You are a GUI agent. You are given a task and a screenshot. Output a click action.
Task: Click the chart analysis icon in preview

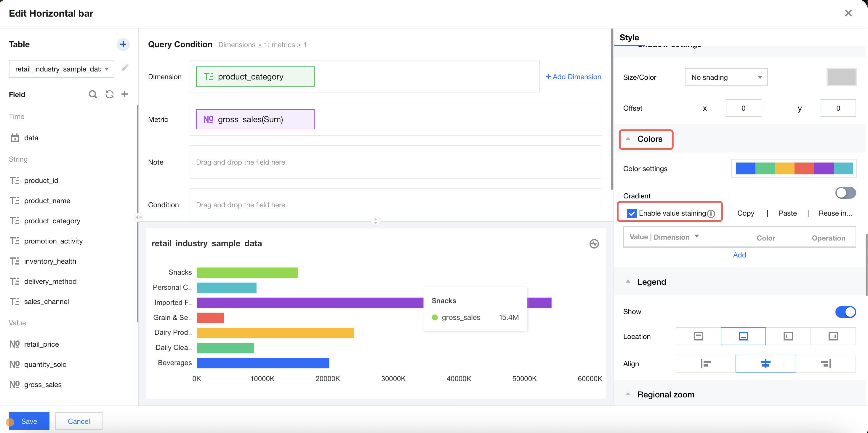[x=594, y=243]
